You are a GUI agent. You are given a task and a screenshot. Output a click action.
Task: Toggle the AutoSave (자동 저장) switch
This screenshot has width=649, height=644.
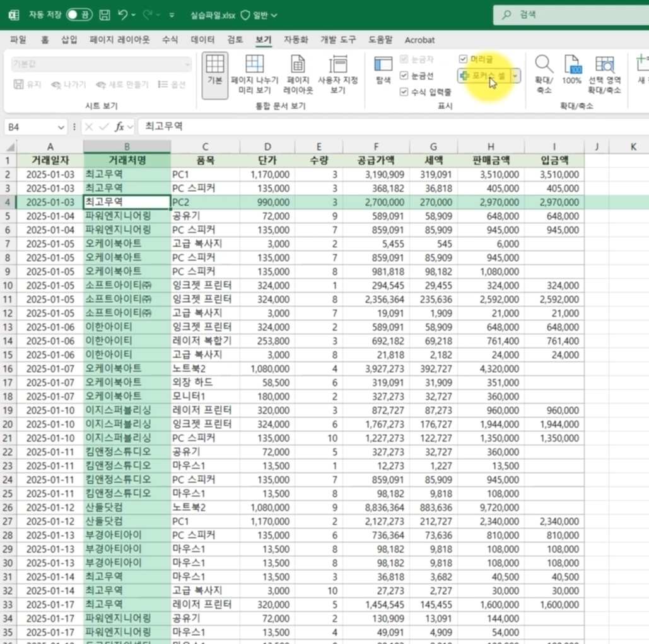tap(79, 15)
